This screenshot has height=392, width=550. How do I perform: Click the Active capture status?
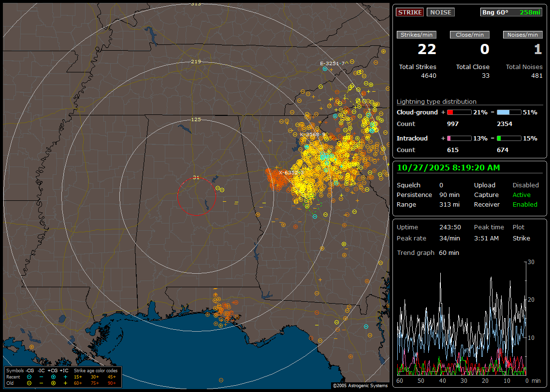pos(521,195)
